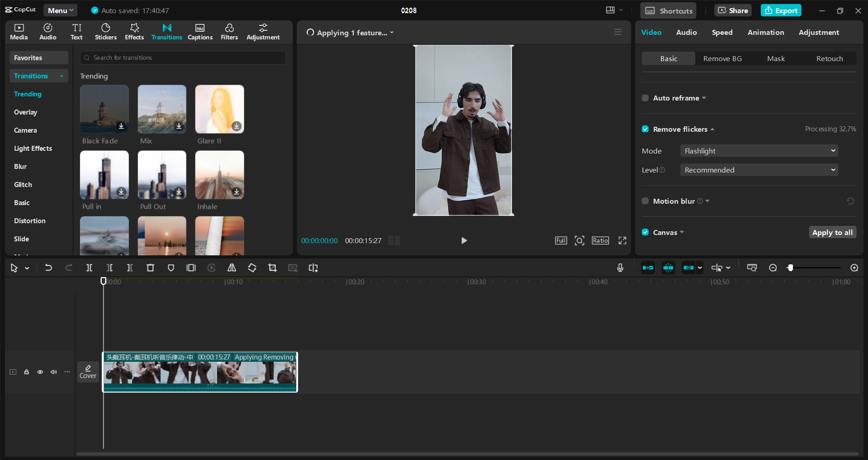Toggle the Motion blur checkbox on

pyautogui.click(x=645, y=201)
